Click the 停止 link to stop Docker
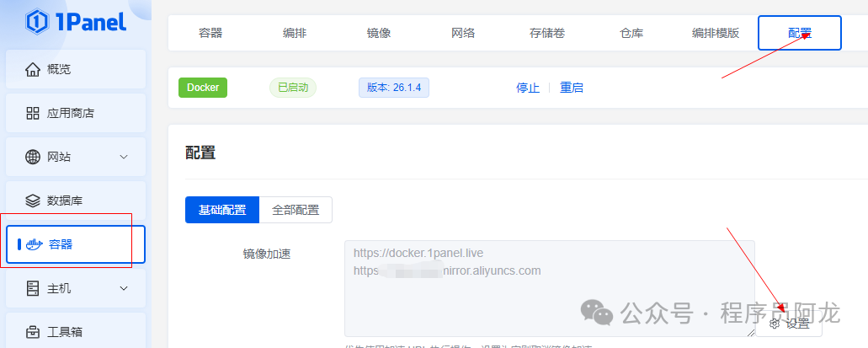This screenshot has width=868, height=348. [528, 88]
